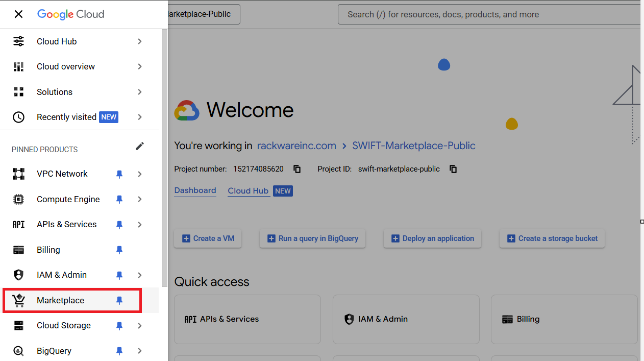The height and width of the screenshot is (361, 644).
Task: Unpin Compute Engine product
Action: [119, 199]
